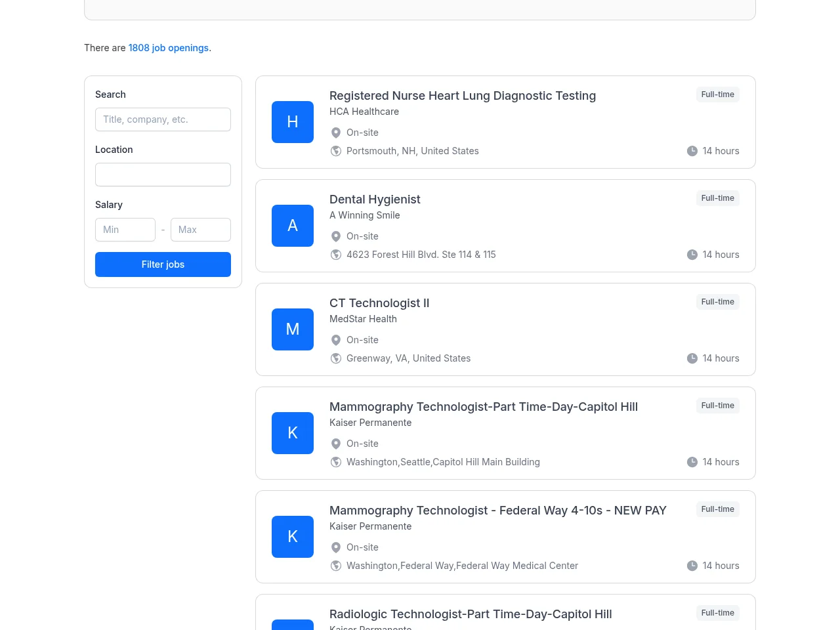Click 'Greenway, VA, United States' location text
The image size is (840, 630).
[x=408, y=358]
